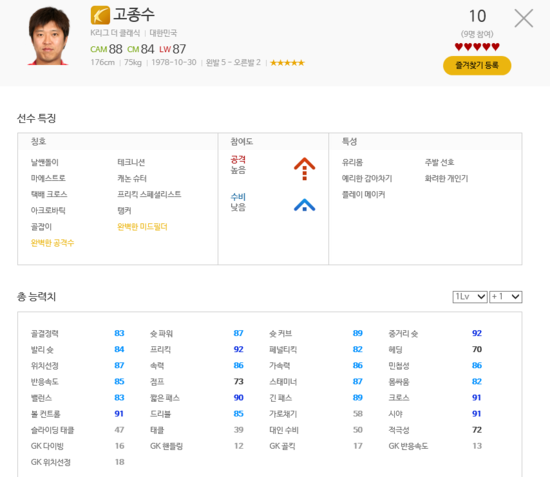Screen dimensions: 550x477
Task: Close the player detail popup with X
Action: [524, 18]
